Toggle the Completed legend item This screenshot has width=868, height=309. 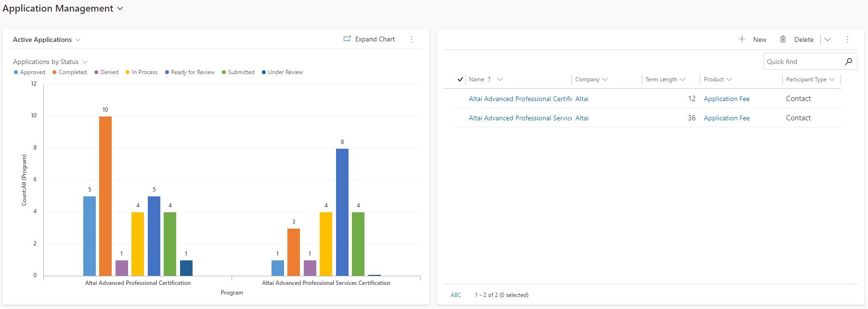tap(69, 72)
